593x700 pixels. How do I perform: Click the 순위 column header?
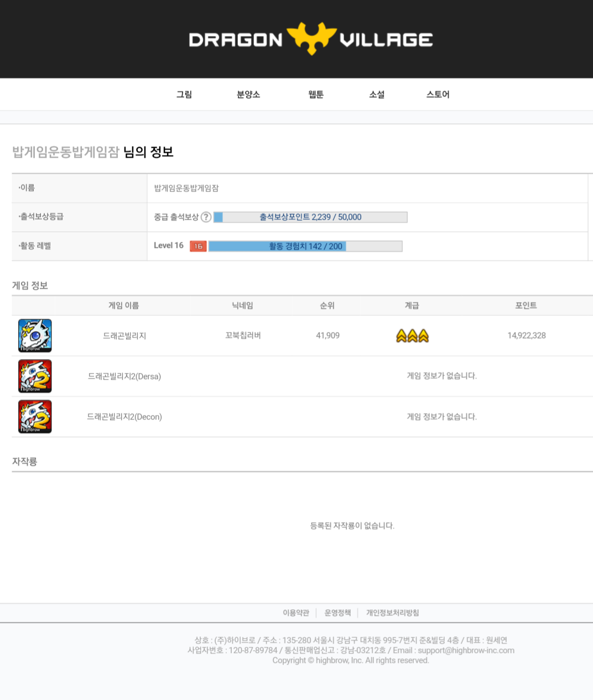pos(327,305)
